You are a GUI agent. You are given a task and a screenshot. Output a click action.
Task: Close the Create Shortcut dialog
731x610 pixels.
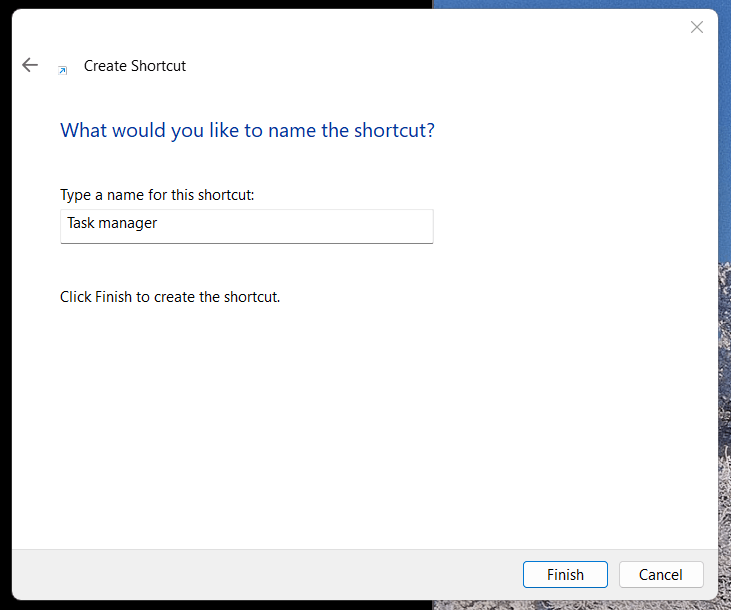tap(697, 28)
